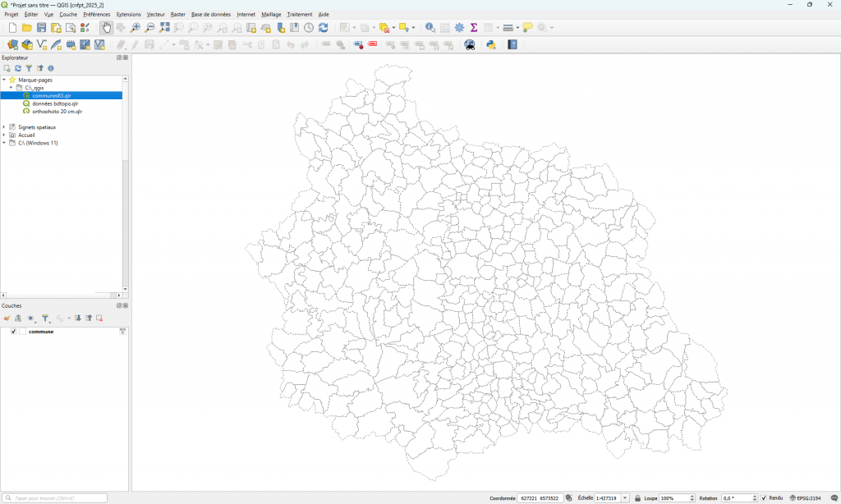
Task: Click the locator search field
Action: coord(55,498)
